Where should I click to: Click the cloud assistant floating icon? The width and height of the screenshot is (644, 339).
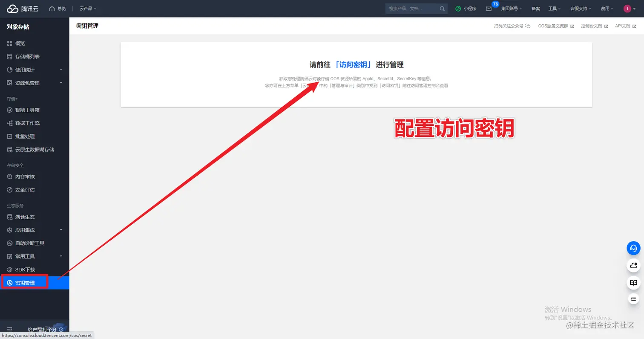[x=633, y=266]
